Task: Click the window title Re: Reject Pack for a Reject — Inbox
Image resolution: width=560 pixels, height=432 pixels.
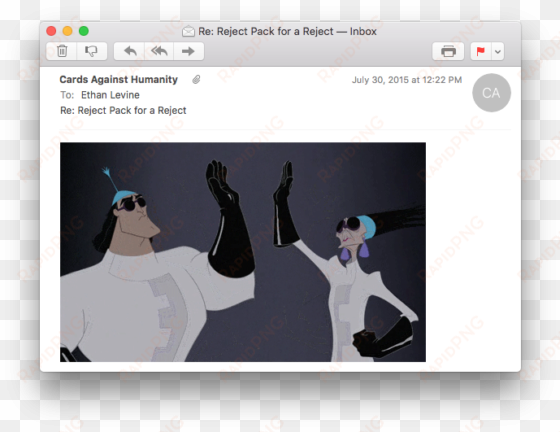Action: coord(288,31)
